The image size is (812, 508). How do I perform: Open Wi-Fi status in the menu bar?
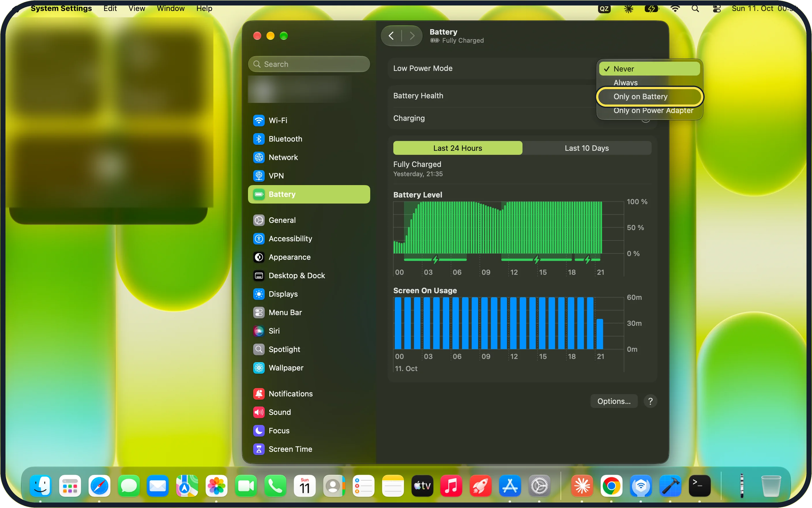(675, 8)
